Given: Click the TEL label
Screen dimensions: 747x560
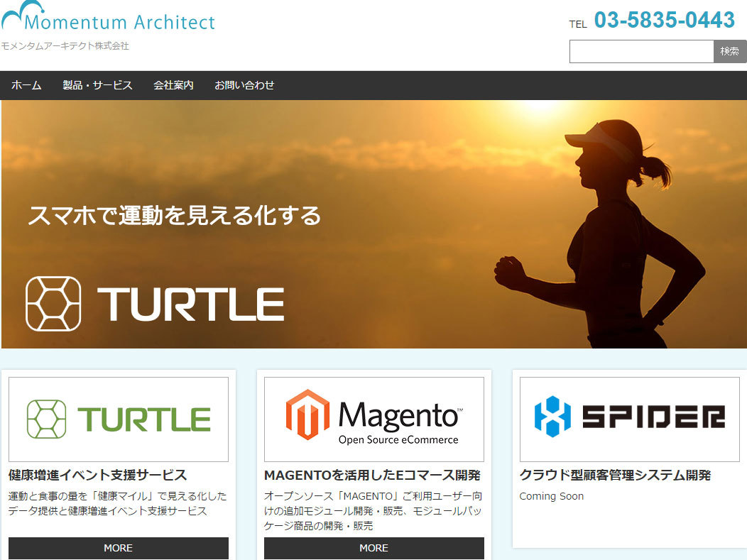Looking at the screenshot, I should pyautogui.click(x=578, y=24).
